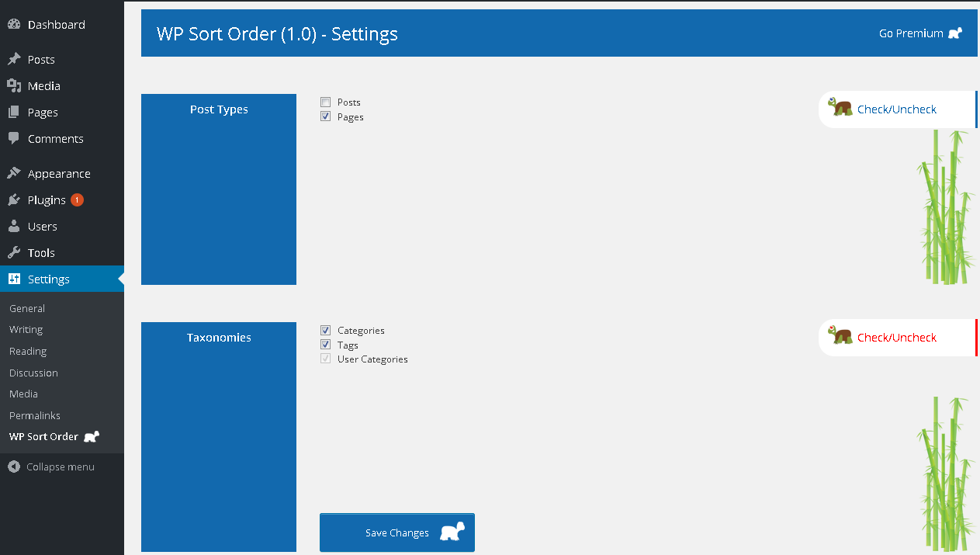The width and height of the screenshot is (980, 555).
Task: Open Discussion settings submenu
Action: (x=33, y=373)
